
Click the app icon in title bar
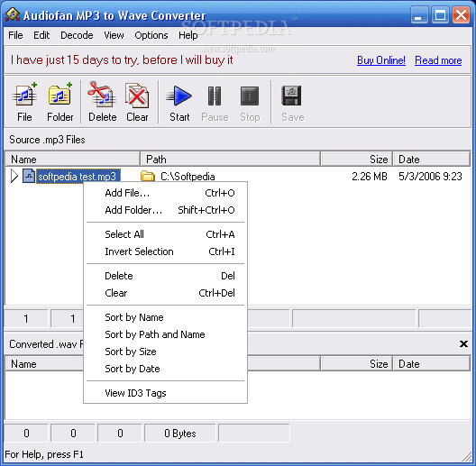pos(13,14)
